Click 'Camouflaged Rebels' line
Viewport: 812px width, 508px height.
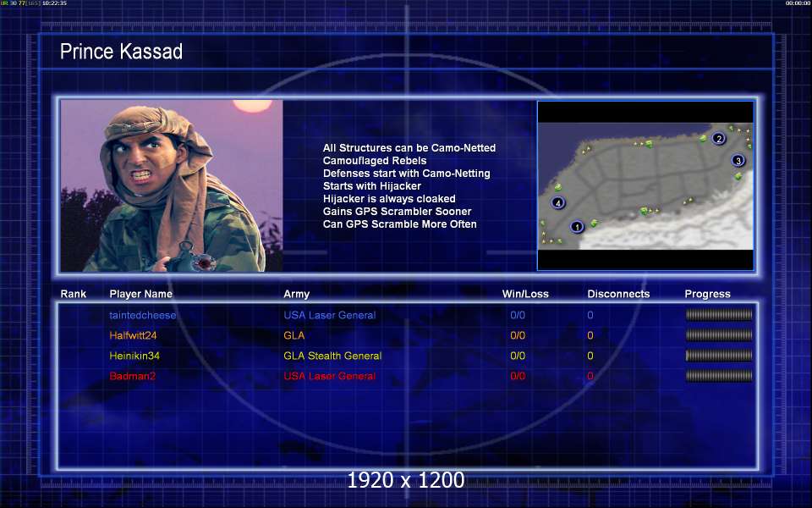pyautogui.click(x=375, y=161)
